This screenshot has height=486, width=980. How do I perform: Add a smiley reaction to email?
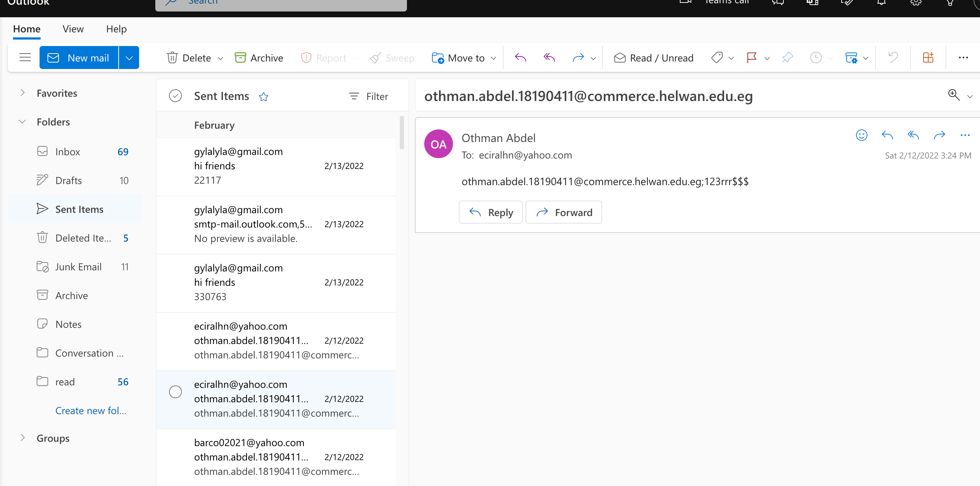(x=861, y=135)
